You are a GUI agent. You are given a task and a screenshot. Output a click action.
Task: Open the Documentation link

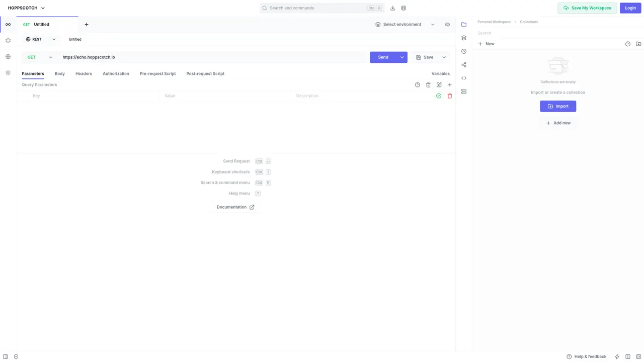(235, 207)
